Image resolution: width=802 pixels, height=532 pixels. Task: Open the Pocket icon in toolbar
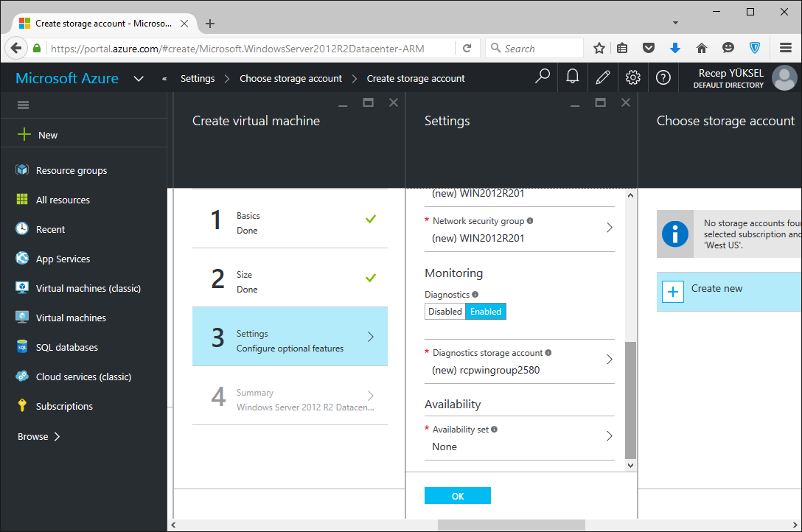click(649, 48)
